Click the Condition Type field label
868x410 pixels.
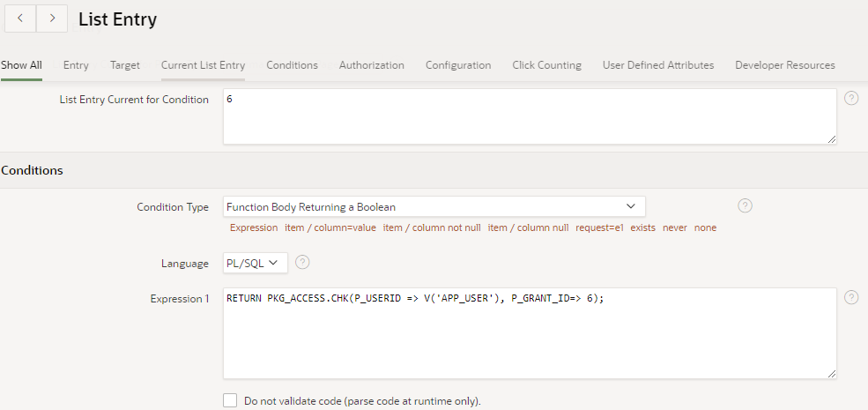173,206
